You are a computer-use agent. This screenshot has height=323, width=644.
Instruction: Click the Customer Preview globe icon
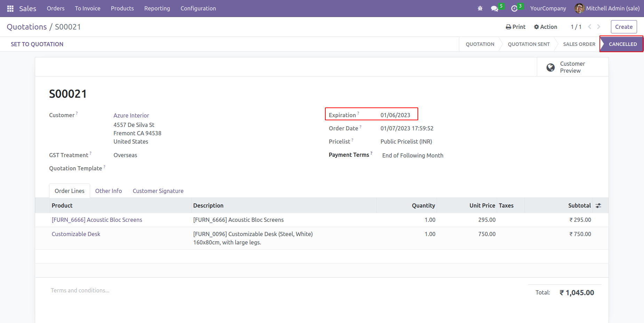550,67
